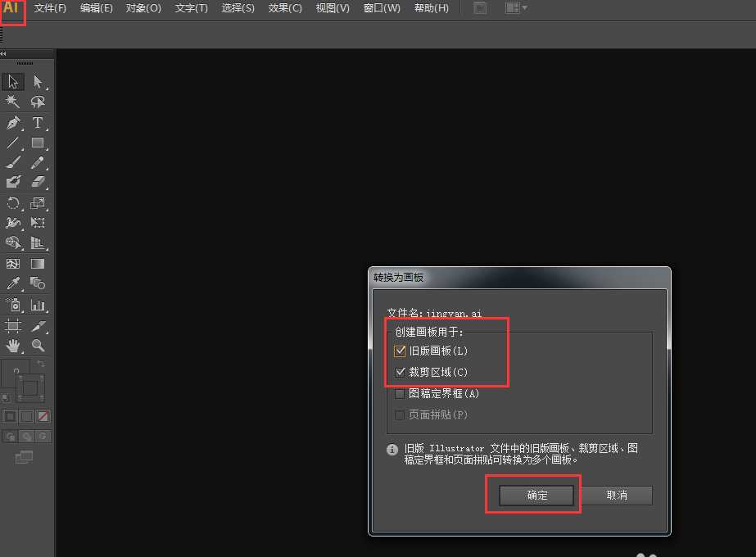Click the 确定 button
Image resolution: width=756 pixels, height=557 pixels.
pos(536,495)
